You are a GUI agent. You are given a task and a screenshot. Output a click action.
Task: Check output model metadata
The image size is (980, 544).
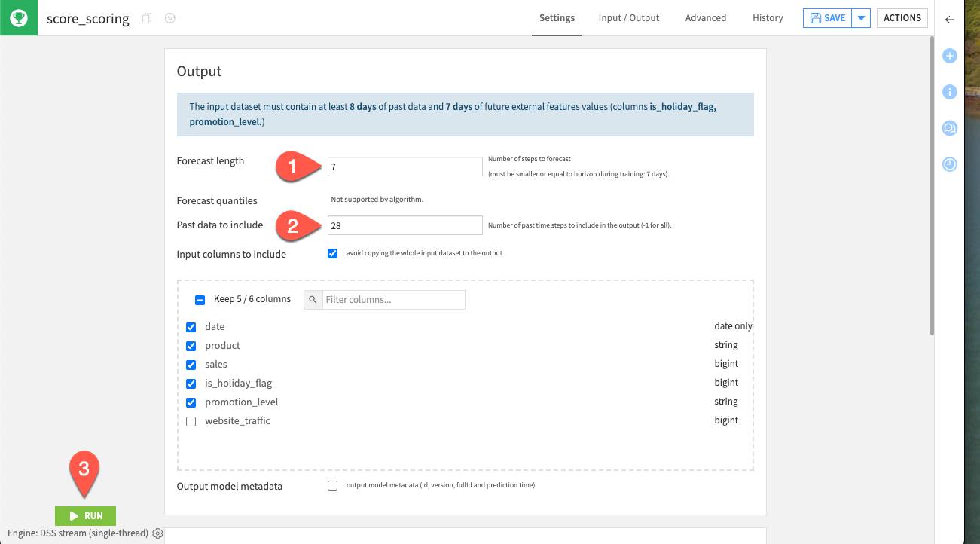[332, 485]
